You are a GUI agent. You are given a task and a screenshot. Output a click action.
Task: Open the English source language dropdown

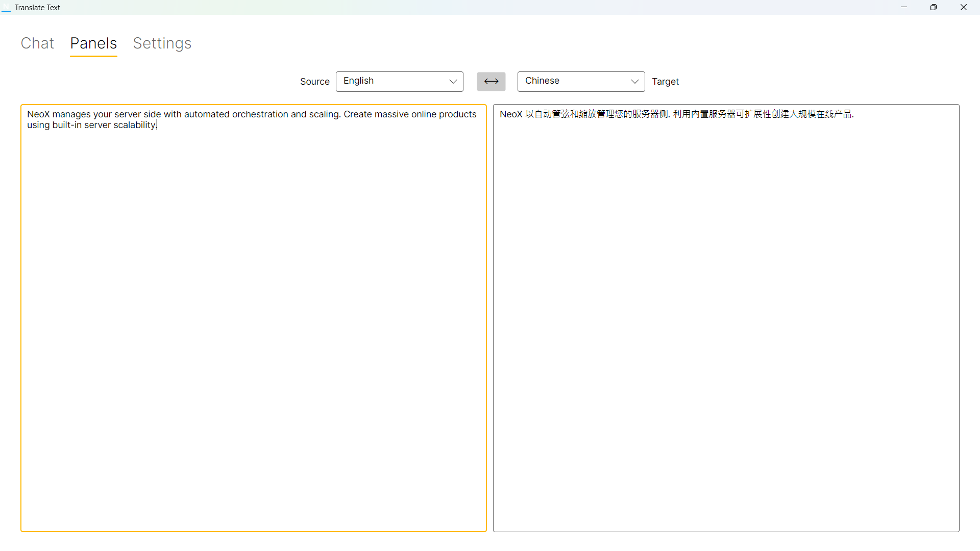(x=399, y=81)
